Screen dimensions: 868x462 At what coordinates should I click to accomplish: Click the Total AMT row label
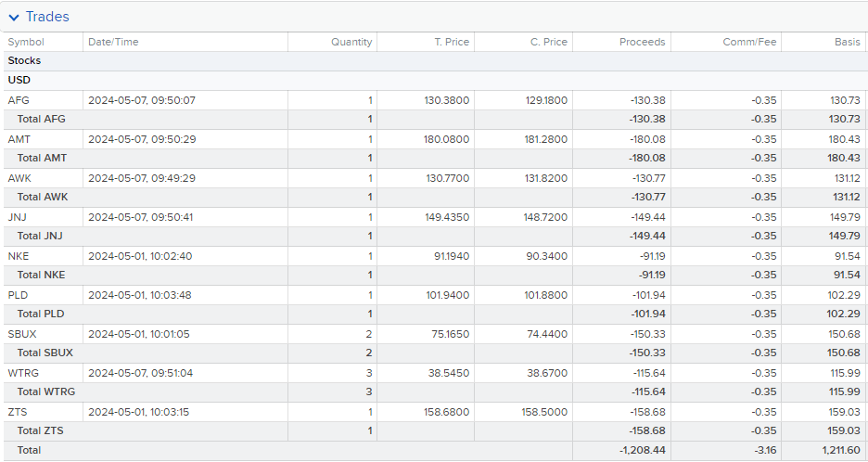coord(42,158)
